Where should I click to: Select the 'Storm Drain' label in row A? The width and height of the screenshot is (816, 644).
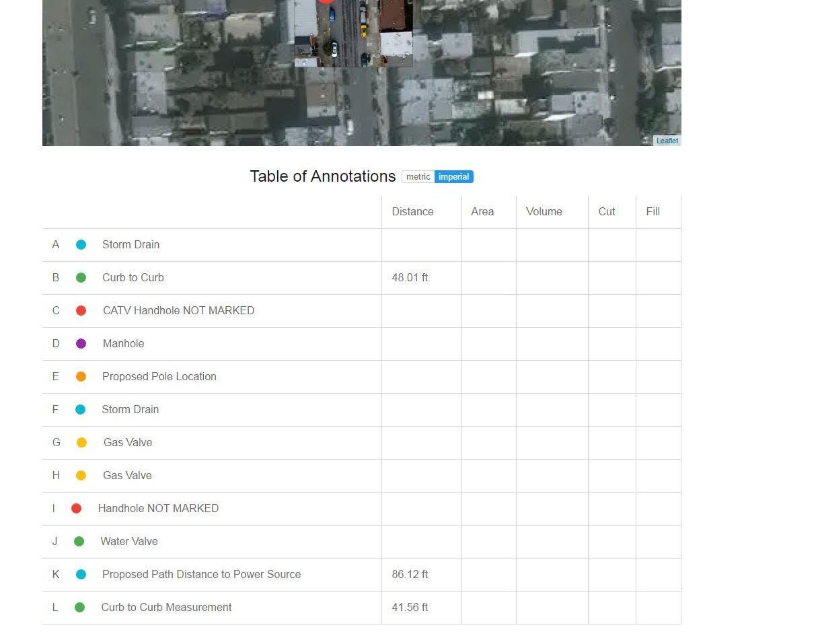[x=131, y=245]
